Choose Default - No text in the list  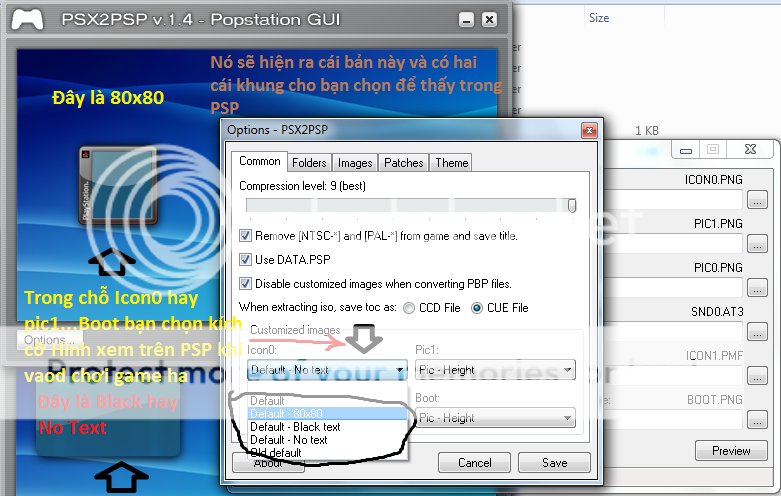coord(327,440)
